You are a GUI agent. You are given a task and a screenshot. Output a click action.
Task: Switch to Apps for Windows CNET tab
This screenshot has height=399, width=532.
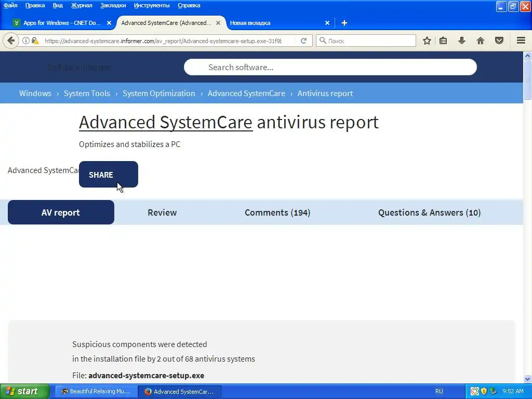[x=62, y=23]
